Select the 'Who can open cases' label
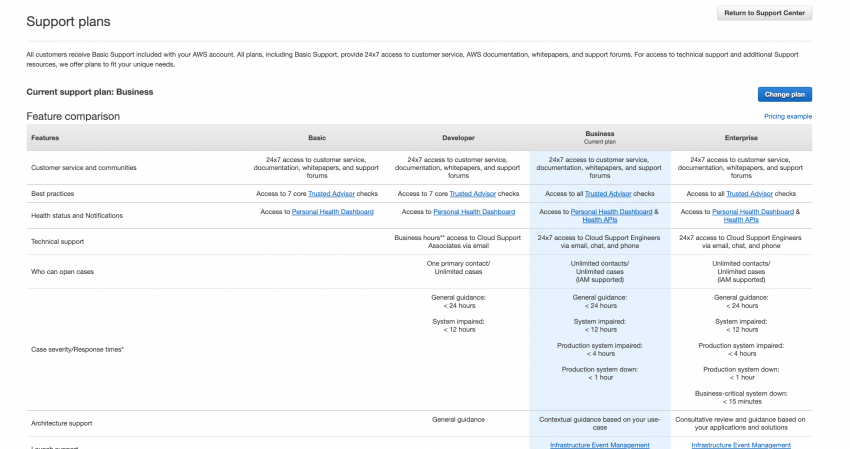The image size is (850, 449). [62, 272]
